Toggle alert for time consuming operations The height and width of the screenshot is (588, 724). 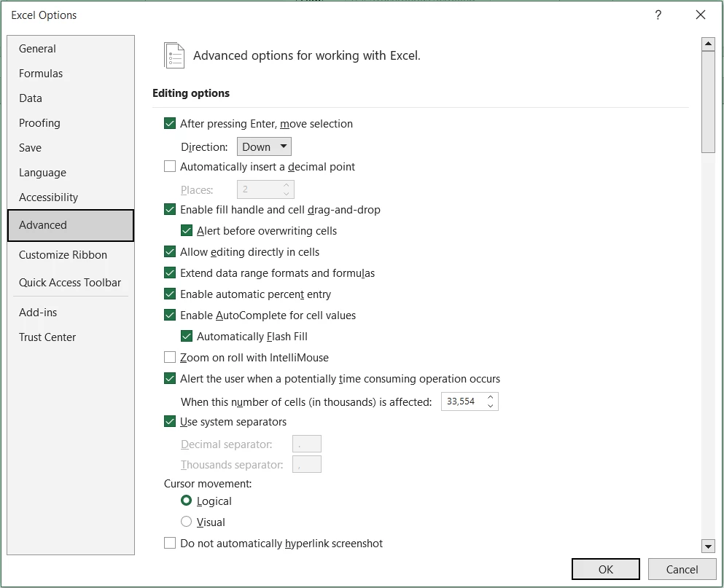(x=170, y=379)
